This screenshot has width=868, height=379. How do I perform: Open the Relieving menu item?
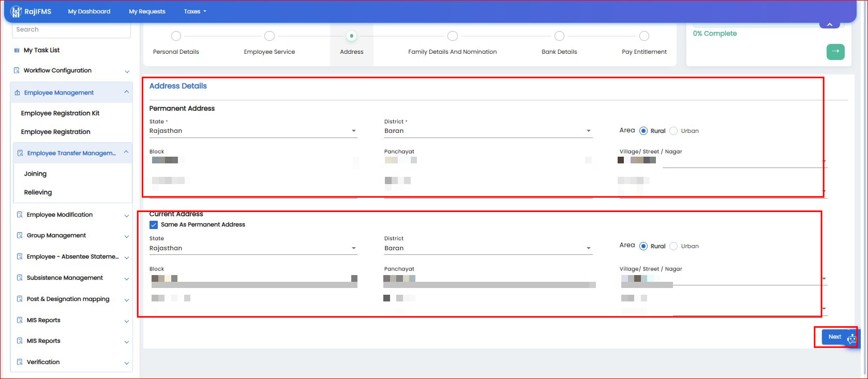pyautogui.click(x=38, y=192)
